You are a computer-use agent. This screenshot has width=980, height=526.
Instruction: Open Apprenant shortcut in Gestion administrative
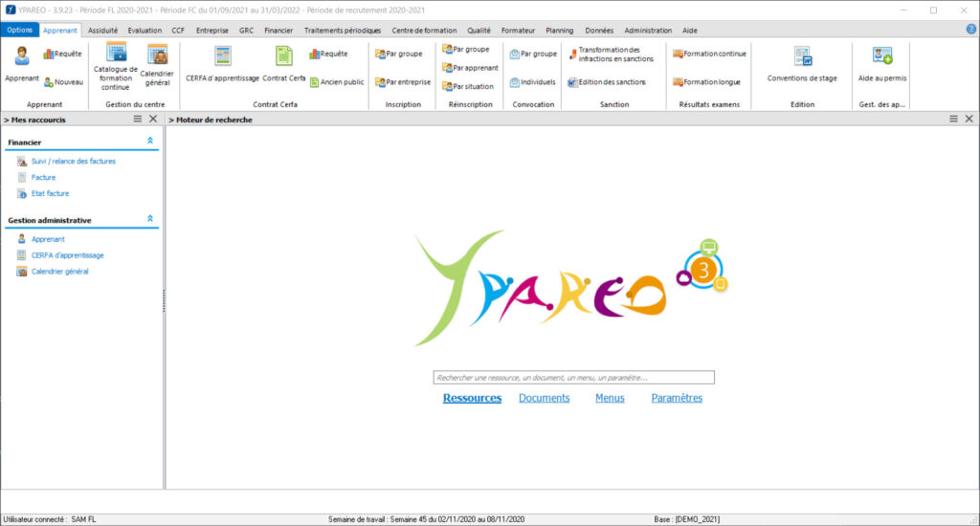pyautogui.click(x=48, y=239)
